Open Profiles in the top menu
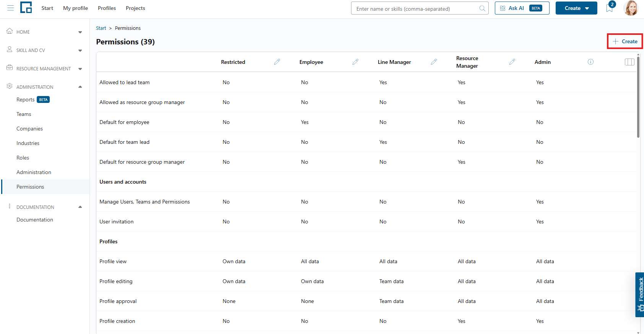The height and width of the screenshot is (334, 644). (x=107, y=8)
